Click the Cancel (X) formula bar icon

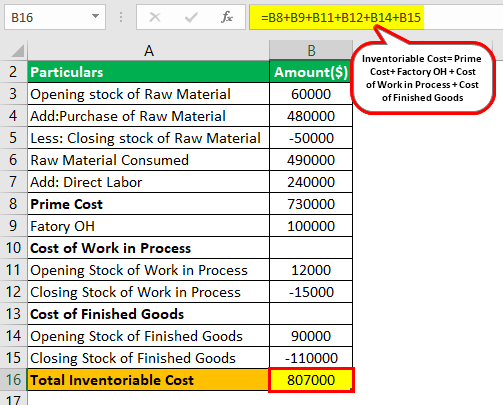point(155,17)
